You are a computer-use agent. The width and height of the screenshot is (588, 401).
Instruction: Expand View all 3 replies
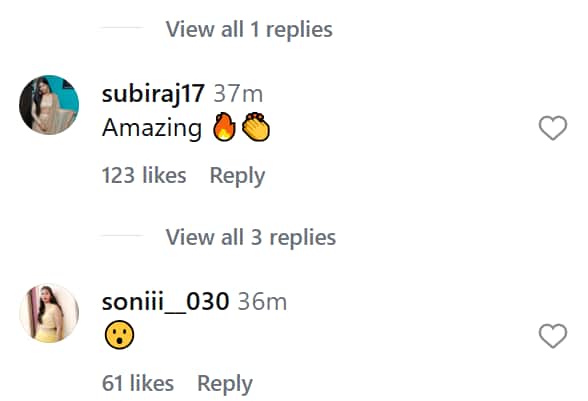pos(250,237)
